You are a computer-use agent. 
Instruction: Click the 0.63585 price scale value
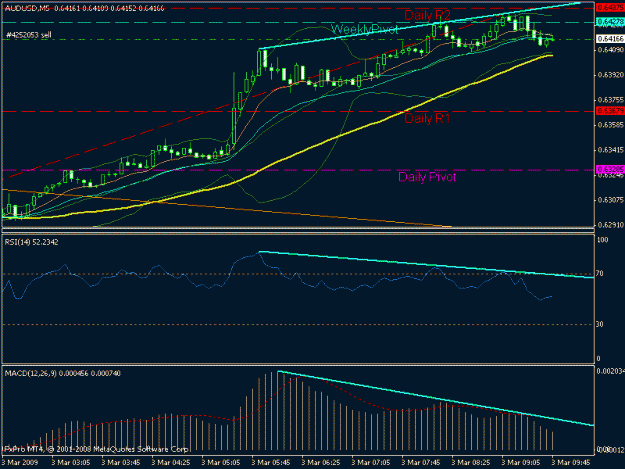point(610,125)
